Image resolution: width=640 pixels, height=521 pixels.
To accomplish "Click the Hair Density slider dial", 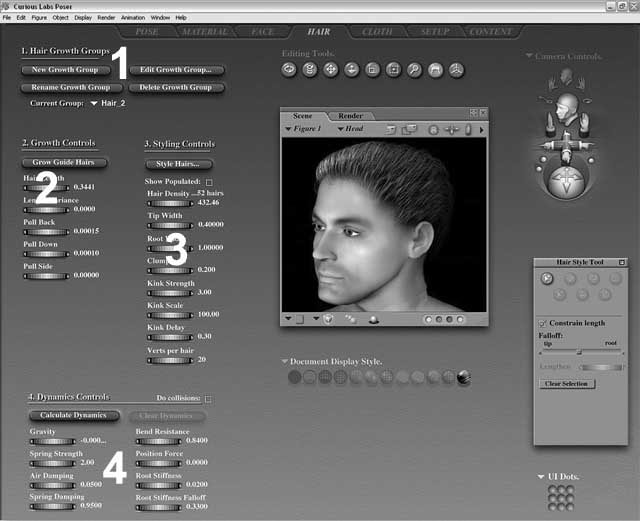I will pos(170,202).
